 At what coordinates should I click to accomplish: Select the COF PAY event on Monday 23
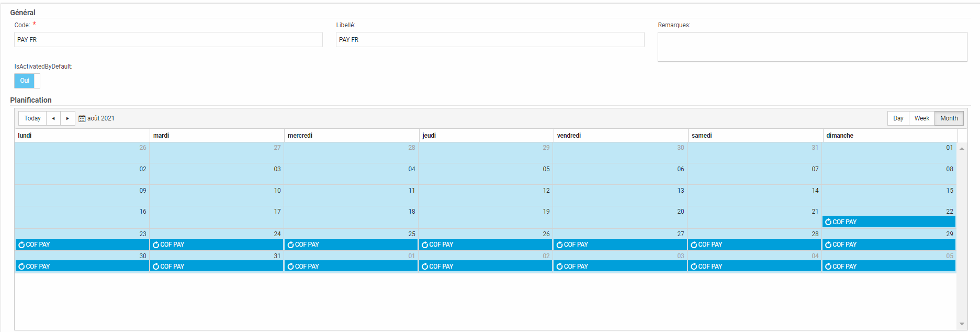82,245
